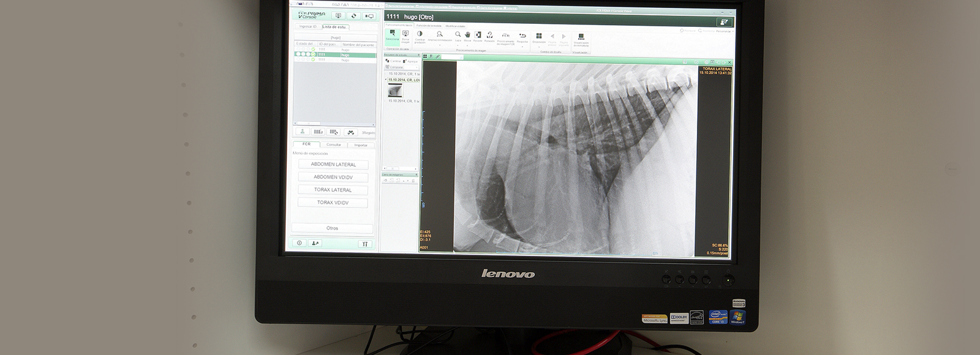Close the X-ray image pane
The height and width of the screenshot is (355, 980).
click(x=729, y=62)
